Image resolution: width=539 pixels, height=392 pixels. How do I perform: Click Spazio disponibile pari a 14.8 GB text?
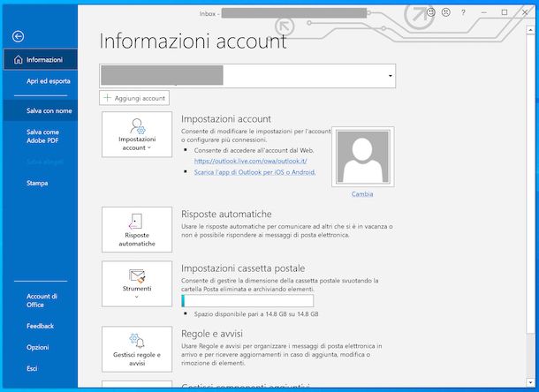pos(256,314)
